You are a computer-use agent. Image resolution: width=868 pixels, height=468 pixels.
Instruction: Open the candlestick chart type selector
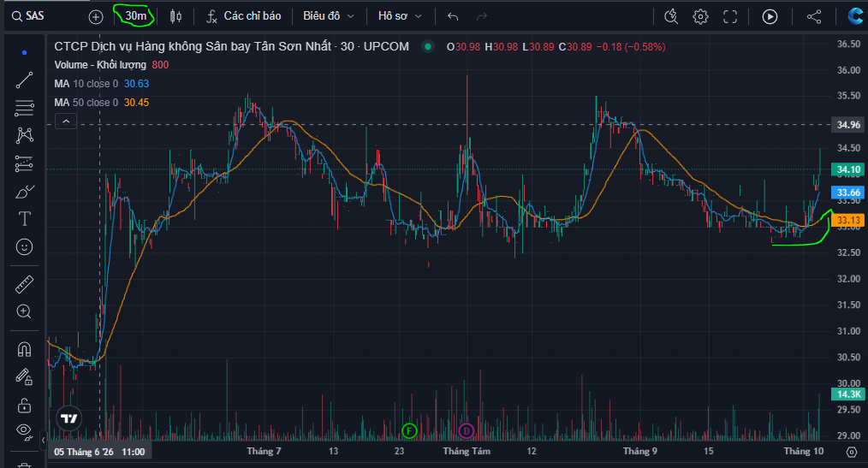tap(175, 16)
